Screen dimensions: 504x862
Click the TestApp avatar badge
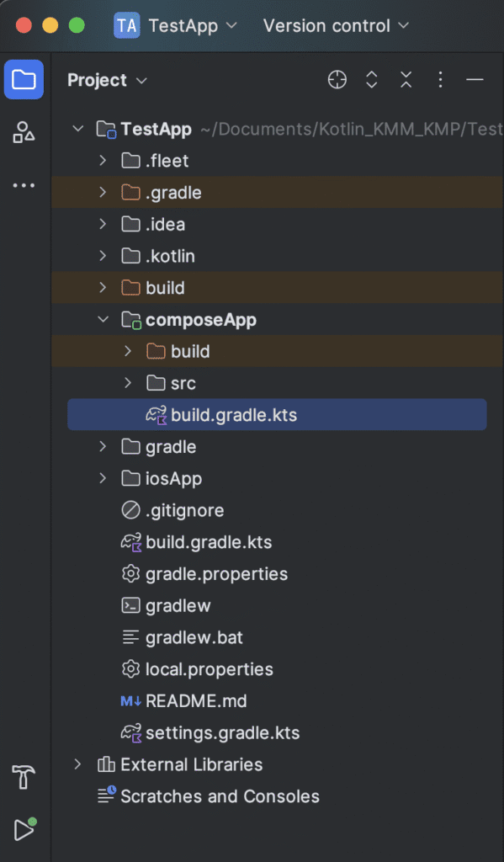(126, 25)
